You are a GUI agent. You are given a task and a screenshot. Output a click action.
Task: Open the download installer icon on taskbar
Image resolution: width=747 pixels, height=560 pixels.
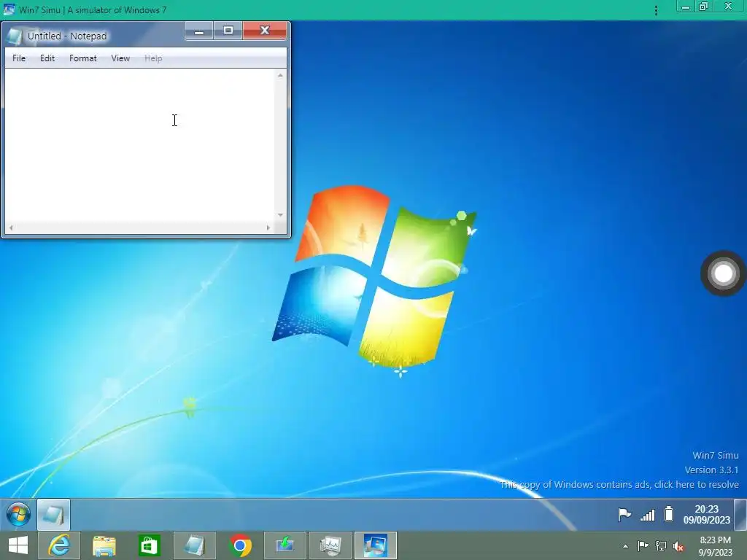click(285, 545)
